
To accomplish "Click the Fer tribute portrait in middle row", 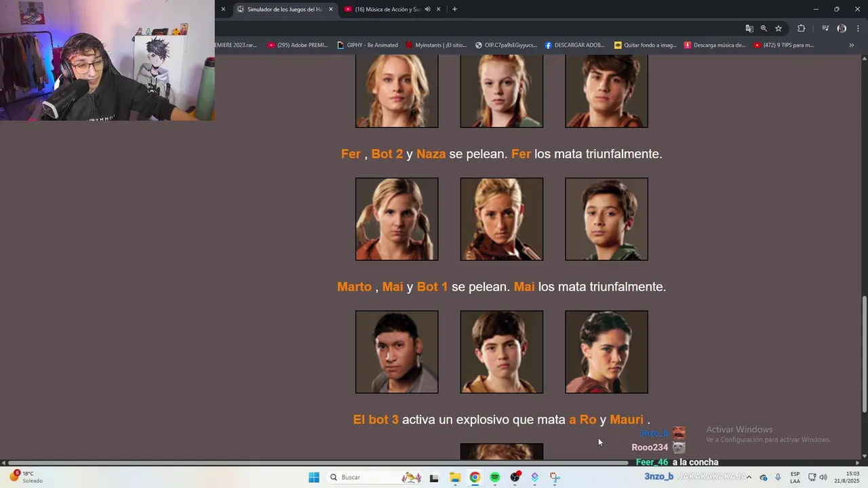I will (397, 219).
